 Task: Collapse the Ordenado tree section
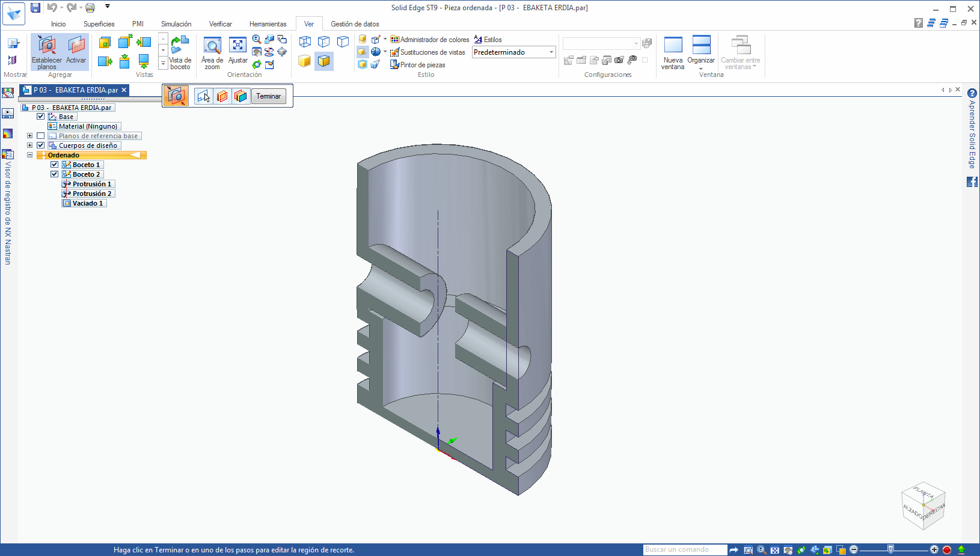pyautogui.click(x=29, y=155)
